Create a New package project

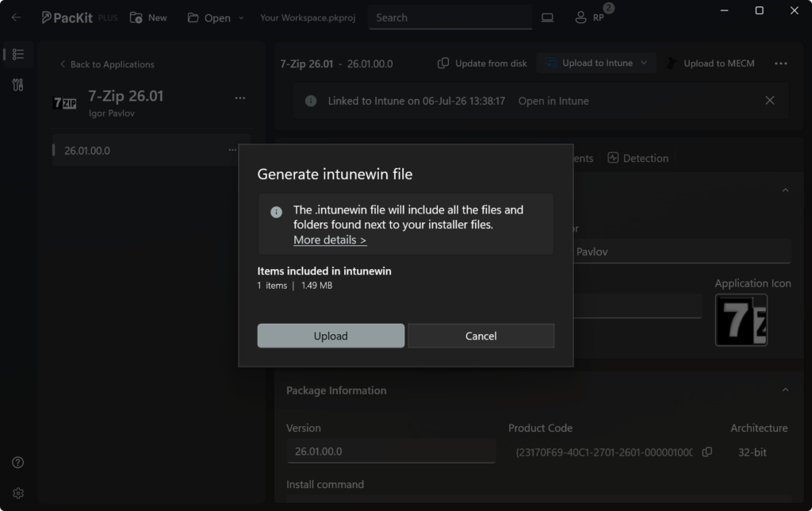[148, 17]
